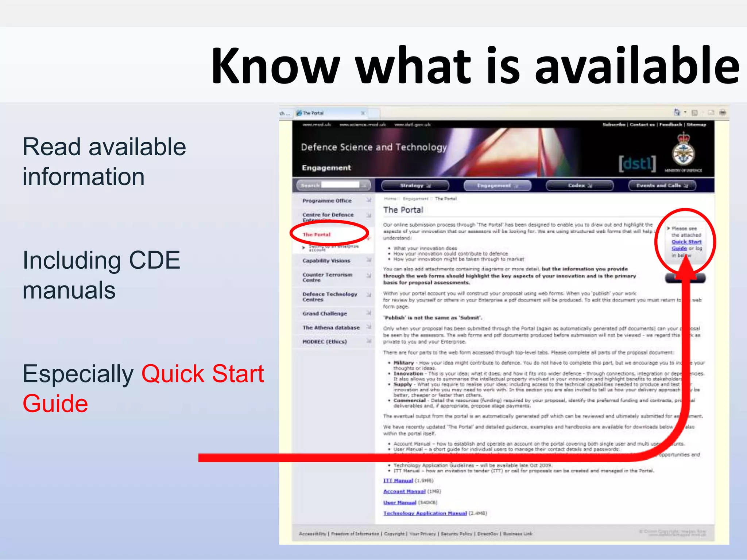Open www.science.mod.uk header link
Screen dimensions: 747x560
pos(363,125)
